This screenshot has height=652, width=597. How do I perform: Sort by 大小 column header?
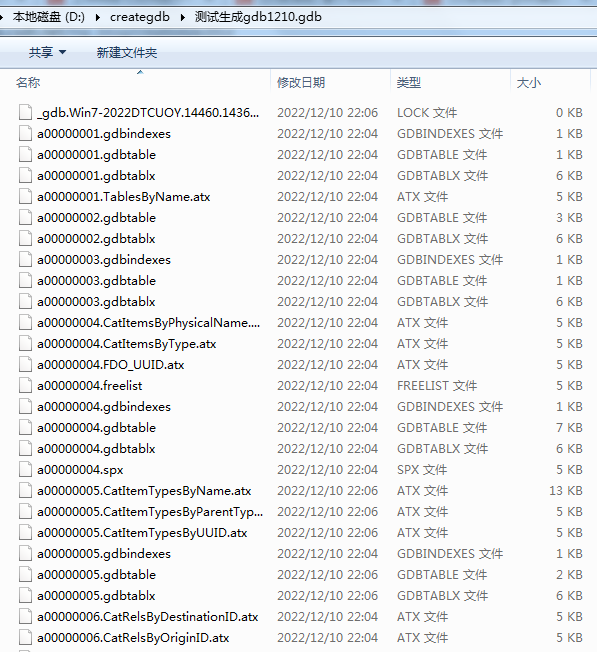coord(528,83)
